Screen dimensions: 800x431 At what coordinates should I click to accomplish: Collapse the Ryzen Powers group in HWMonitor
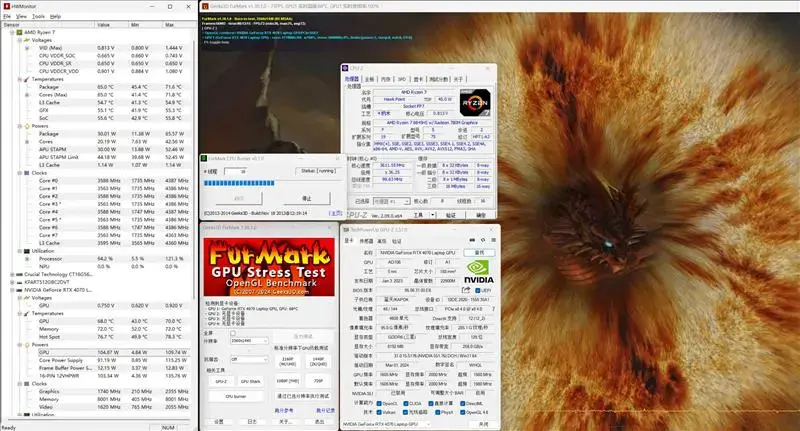pyautogui.click(x=19, y=126)
